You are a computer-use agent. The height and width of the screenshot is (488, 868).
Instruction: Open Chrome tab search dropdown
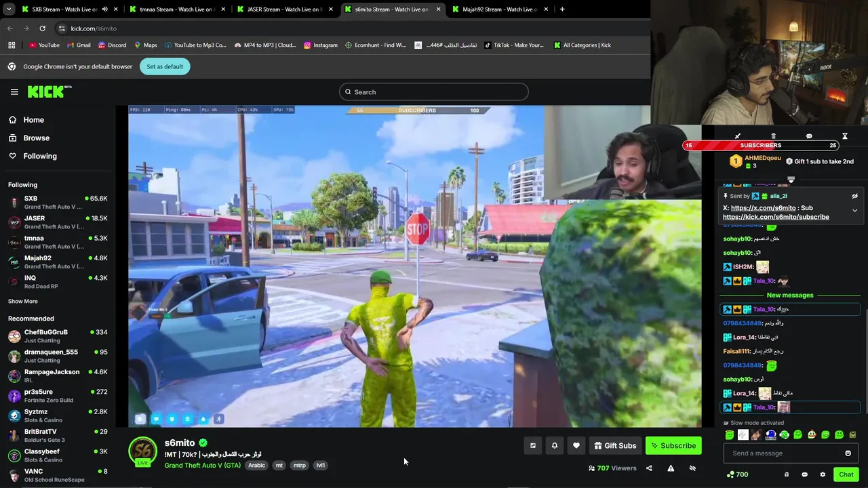(x=9, y=9)
